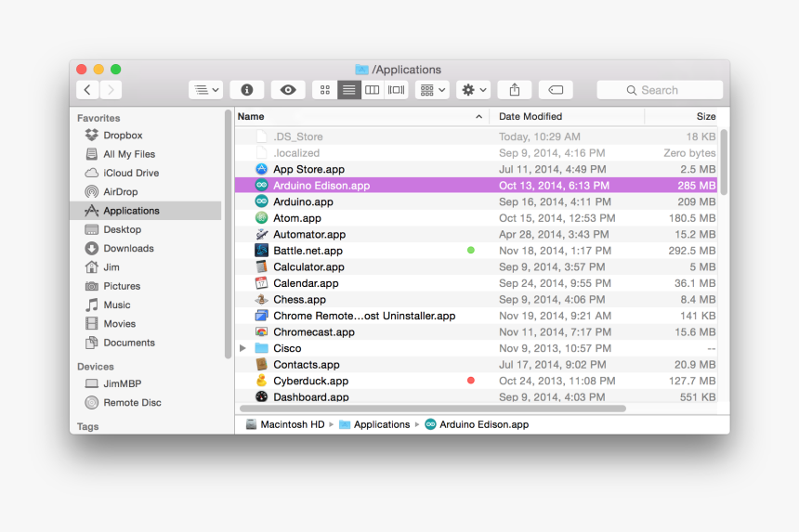Expand the Cisco folder disclosure triangle
The image size is (799, 532).
tap(243, 348)
